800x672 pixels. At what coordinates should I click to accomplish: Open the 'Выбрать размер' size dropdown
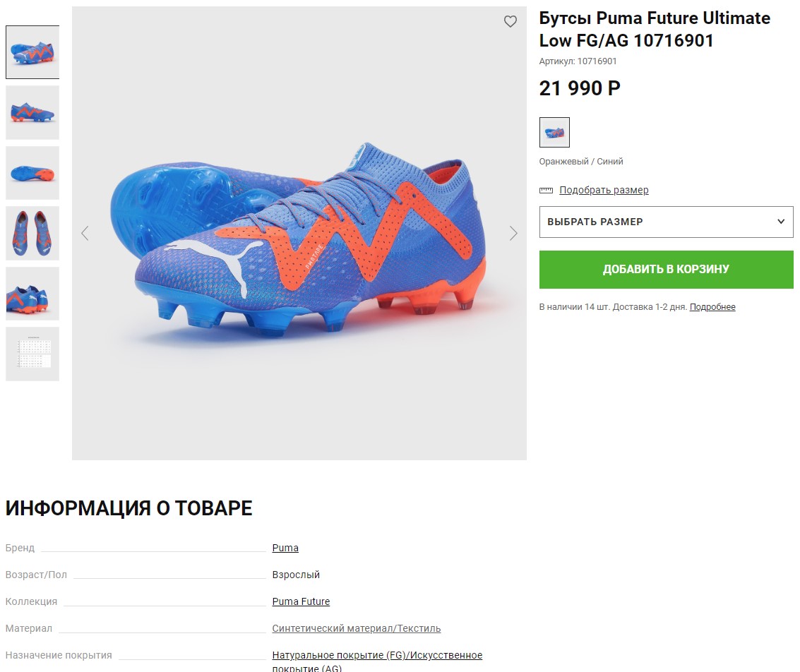click(x=666, y=222)
